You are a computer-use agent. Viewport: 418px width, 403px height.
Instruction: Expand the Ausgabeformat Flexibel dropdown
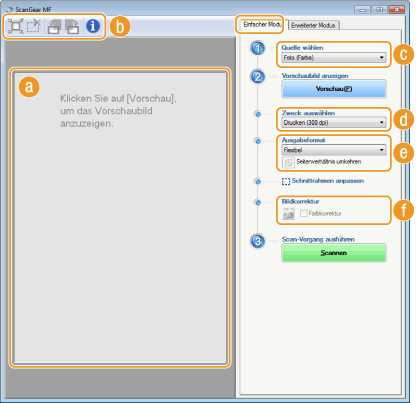(334, 150)
